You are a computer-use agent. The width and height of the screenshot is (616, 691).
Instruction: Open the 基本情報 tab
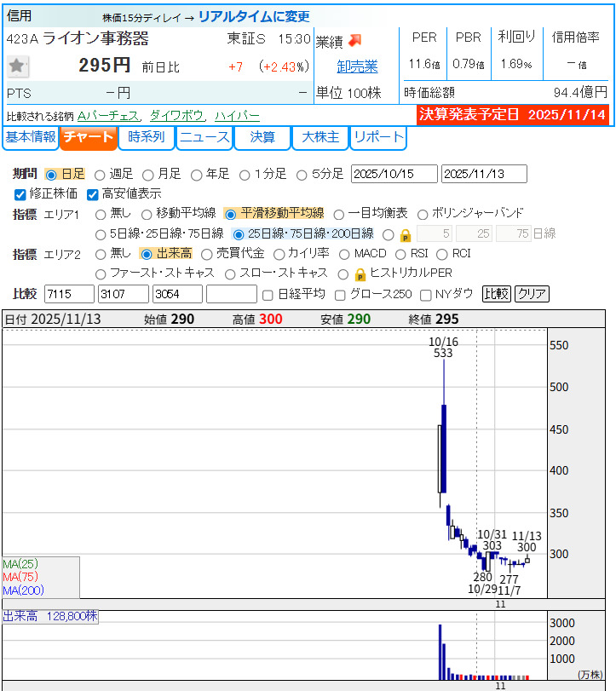coord(31,137)
